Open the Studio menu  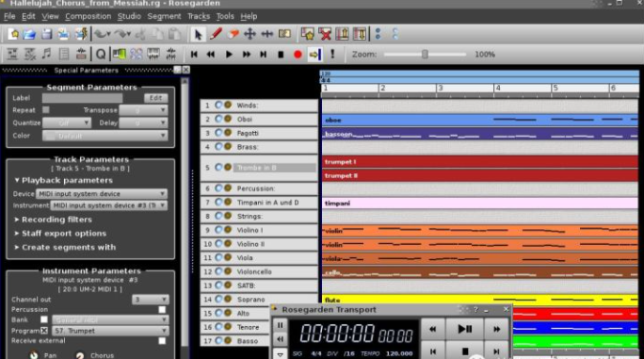pyautogui.click(x=129, y=16)
